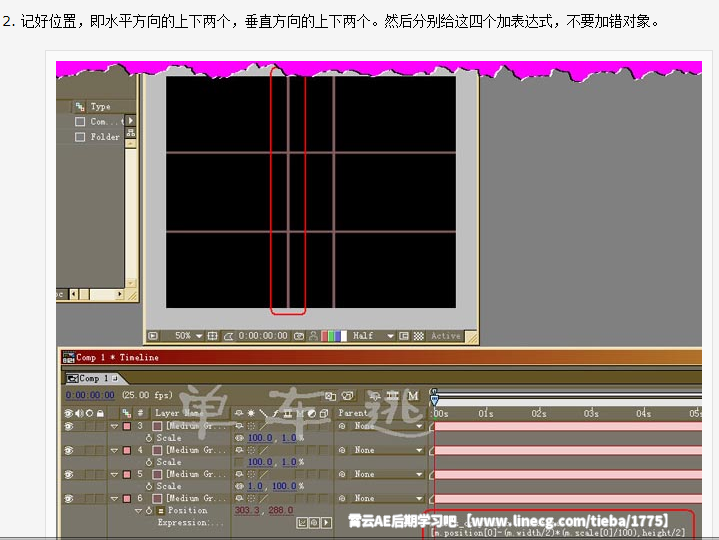Click the expression pick whip icon
This screenshot has width=719, height=540.
click(314, 523)
